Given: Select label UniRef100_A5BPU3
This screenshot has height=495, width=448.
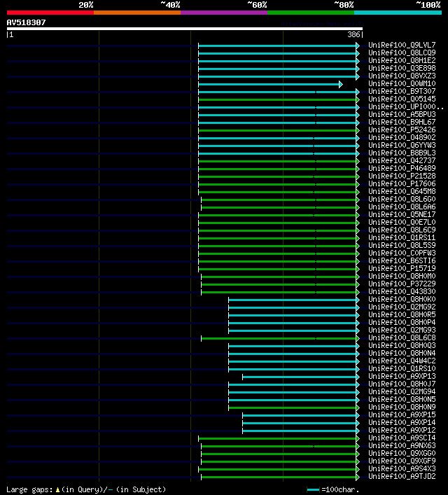Looking at the screenshot, I should (x=402, y=114).
